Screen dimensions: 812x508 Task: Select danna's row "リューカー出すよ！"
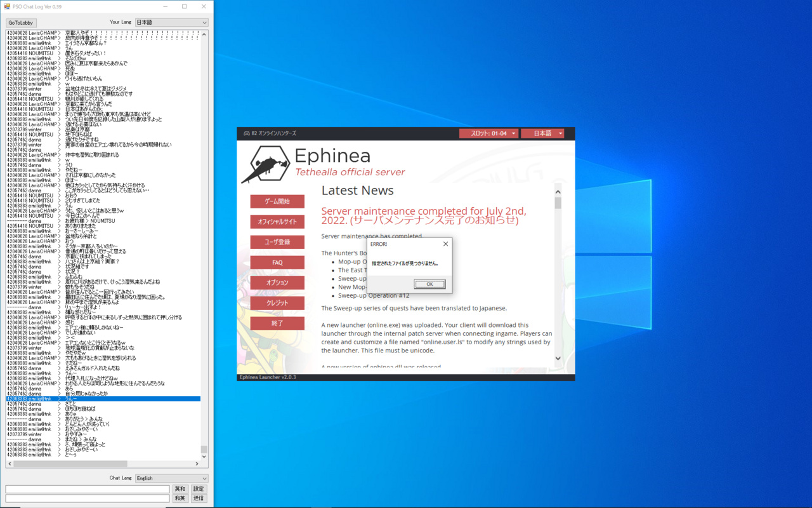click(103, 307)
